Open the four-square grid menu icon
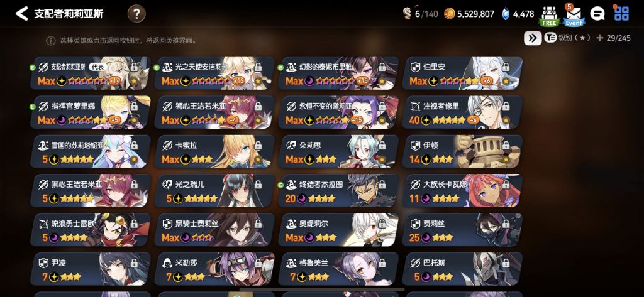The height and width of the screenshot is (297, 644). pos(621,14)
